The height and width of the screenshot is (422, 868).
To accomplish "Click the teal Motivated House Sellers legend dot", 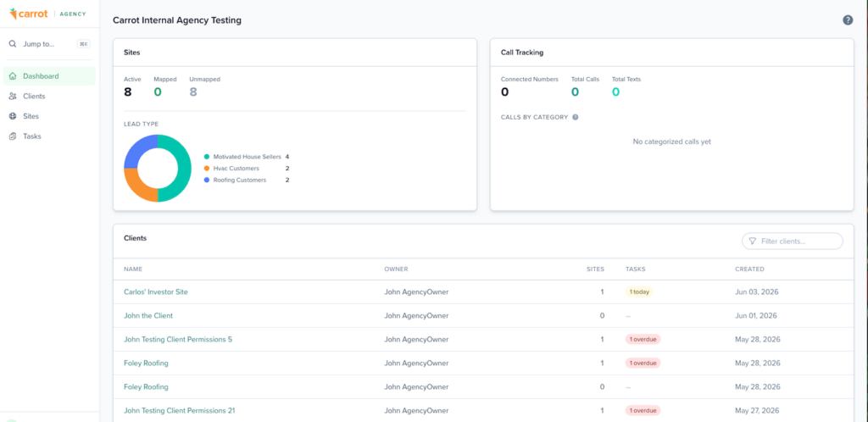I will click(207, 157).
